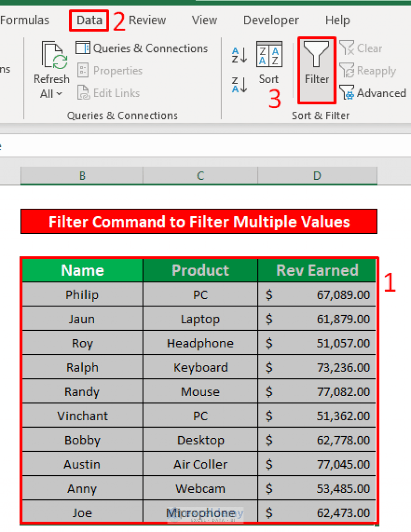Select revenue cell 51,057.00
411x532 pixels.
coord(317,343)
